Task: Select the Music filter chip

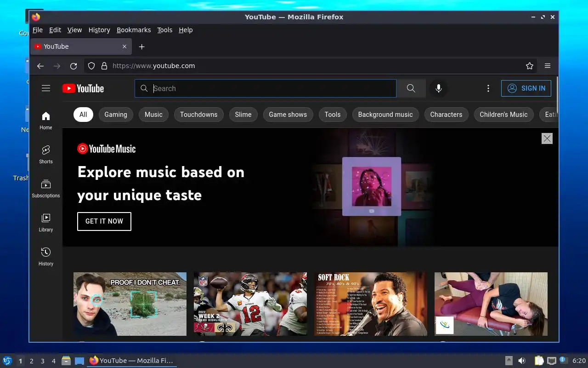Action: (153, 115)
